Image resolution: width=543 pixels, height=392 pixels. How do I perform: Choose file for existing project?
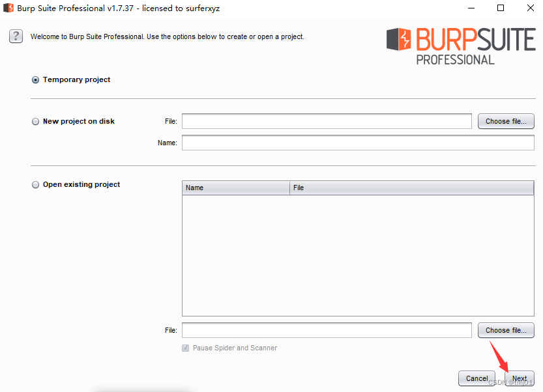(x=506, y=330)
